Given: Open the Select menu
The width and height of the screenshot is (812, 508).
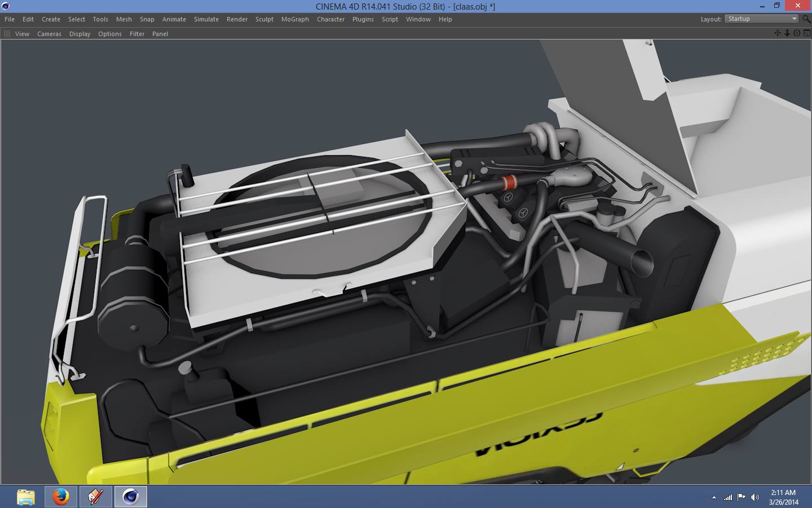Looking at the screenshot, I should tap(77, 19).
